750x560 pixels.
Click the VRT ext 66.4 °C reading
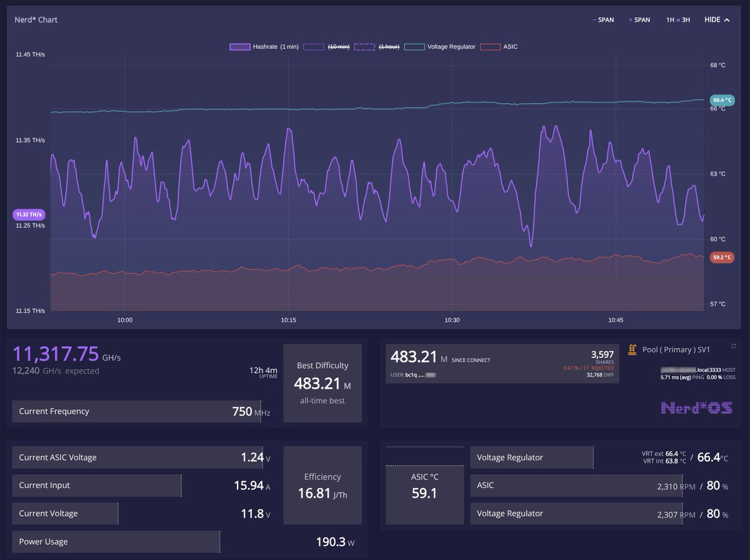coord(664,454)
